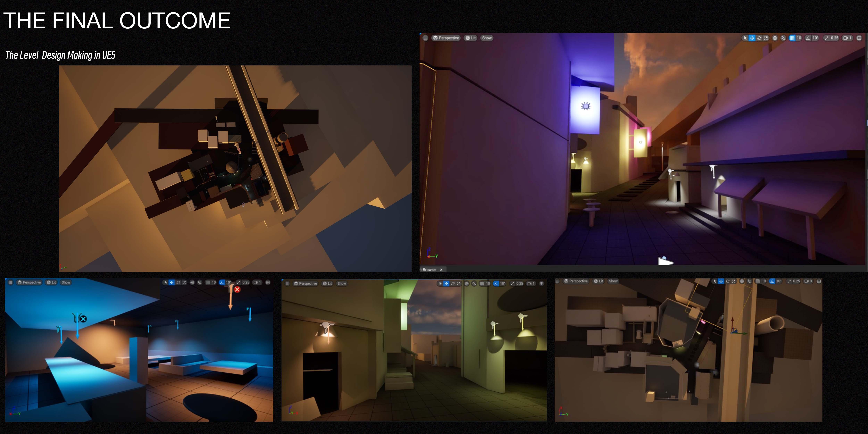
Task: Click the glowing blue sign light in alley viewport
Action: (x=586, y=106)
